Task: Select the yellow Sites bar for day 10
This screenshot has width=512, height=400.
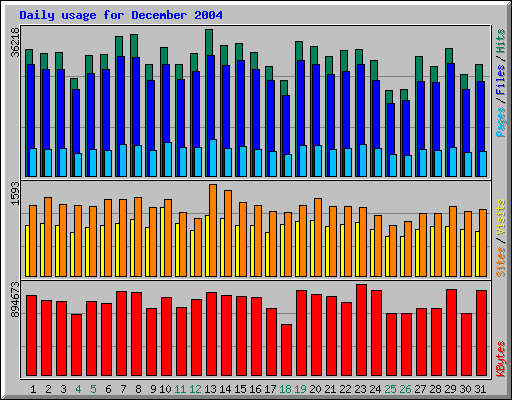Action: 162,242
